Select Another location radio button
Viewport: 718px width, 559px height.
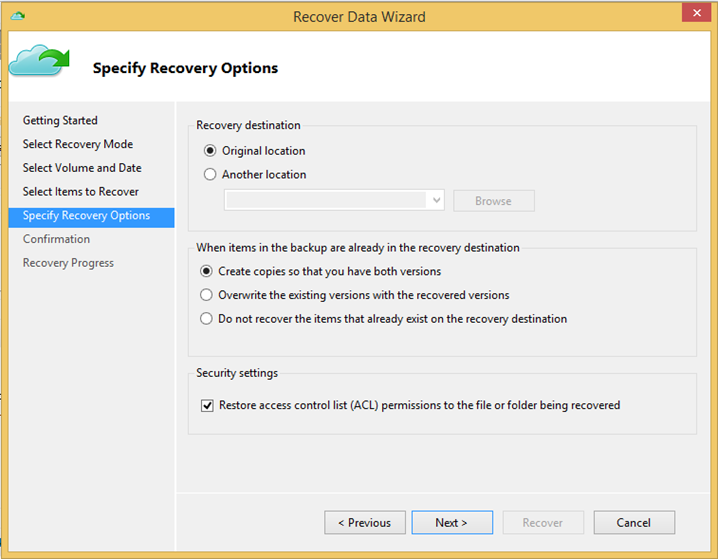tap(210, 174)
